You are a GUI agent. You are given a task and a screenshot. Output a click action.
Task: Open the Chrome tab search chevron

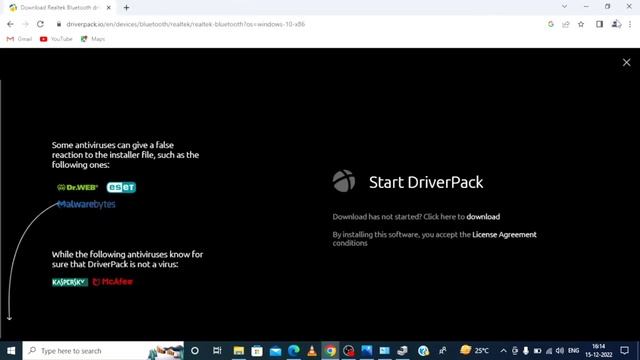564,7
